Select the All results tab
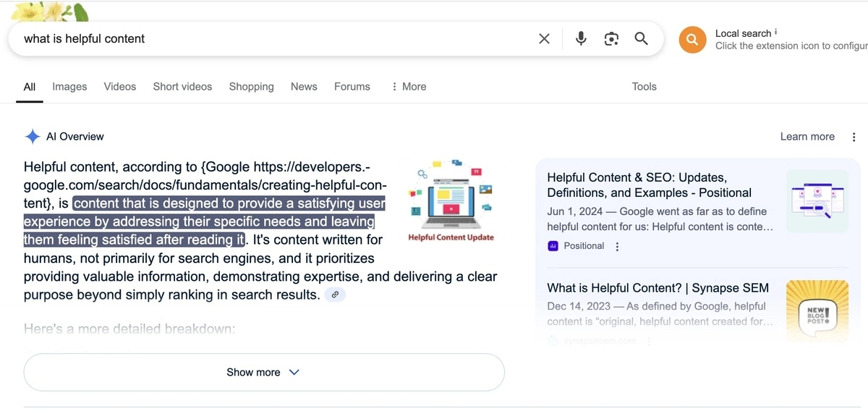Viewport: 868px width, 414px height. tap(29, 87)
